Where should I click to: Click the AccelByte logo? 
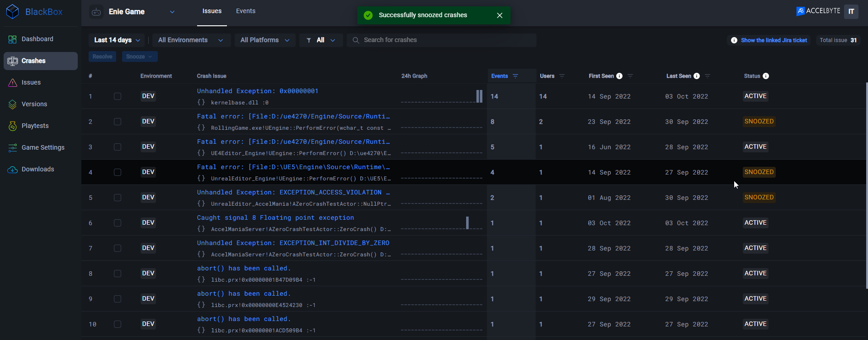pyautogui.click(x=818, y=11)
